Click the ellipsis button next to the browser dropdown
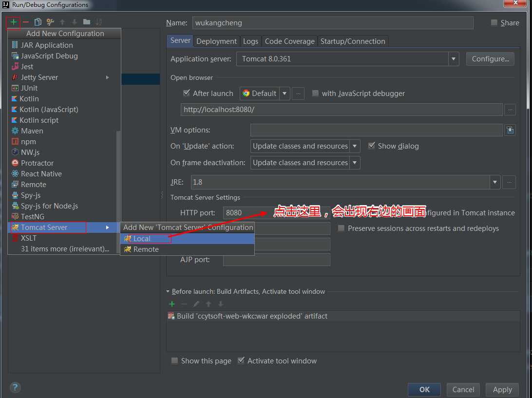 coord(298,94)
